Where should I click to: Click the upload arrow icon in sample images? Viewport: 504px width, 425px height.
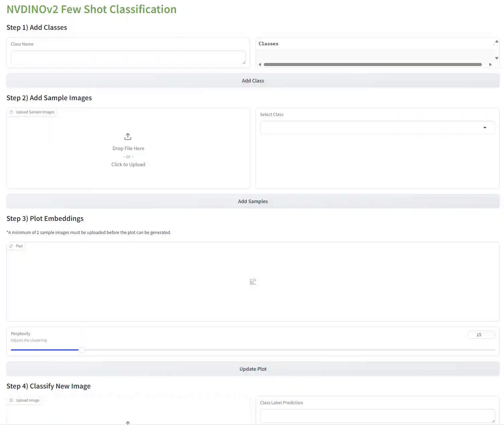[128, 136]
